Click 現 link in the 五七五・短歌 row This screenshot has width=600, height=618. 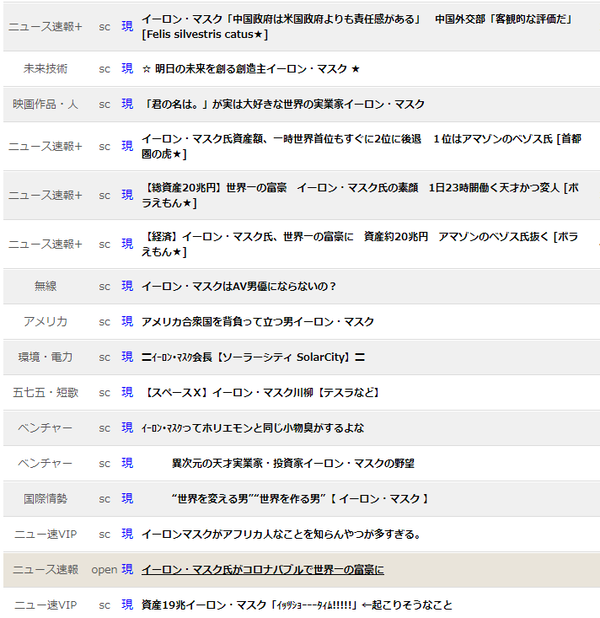point(127,392)
